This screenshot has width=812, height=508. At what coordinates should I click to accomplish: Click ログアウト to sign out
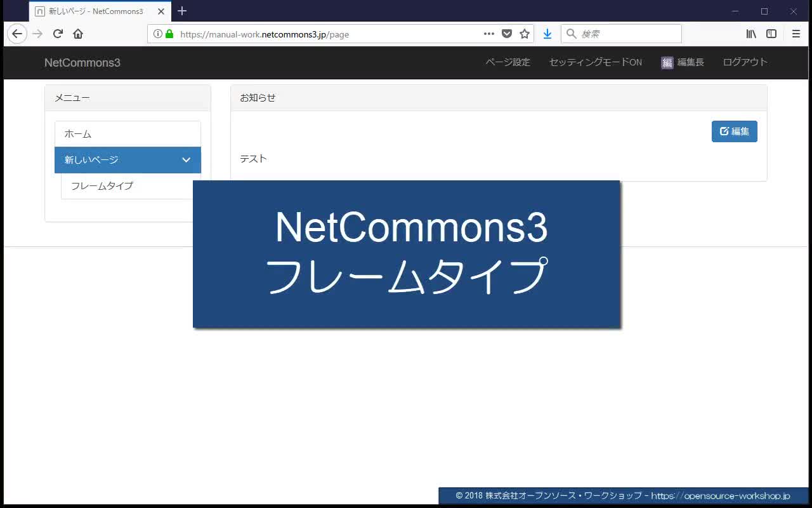pos(745,62)
